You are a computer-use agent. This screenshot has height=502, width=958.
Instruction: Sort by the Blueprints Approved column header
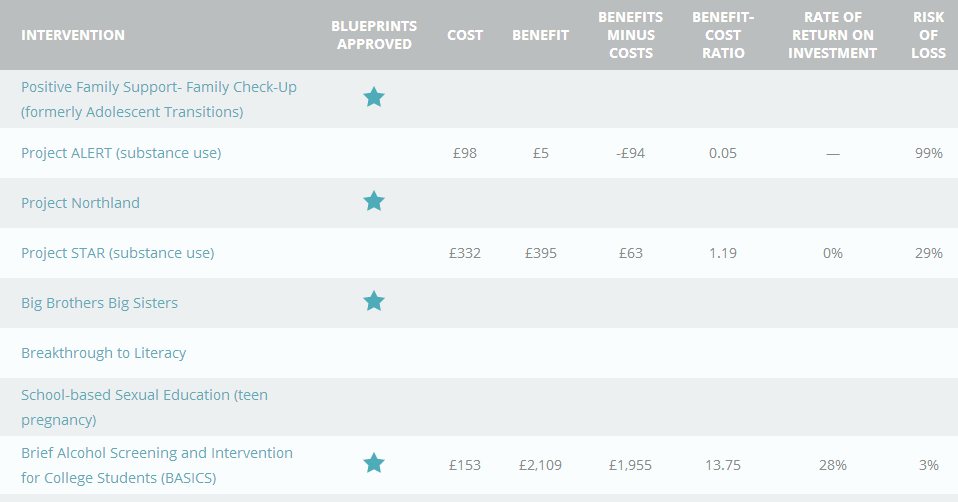374,35
